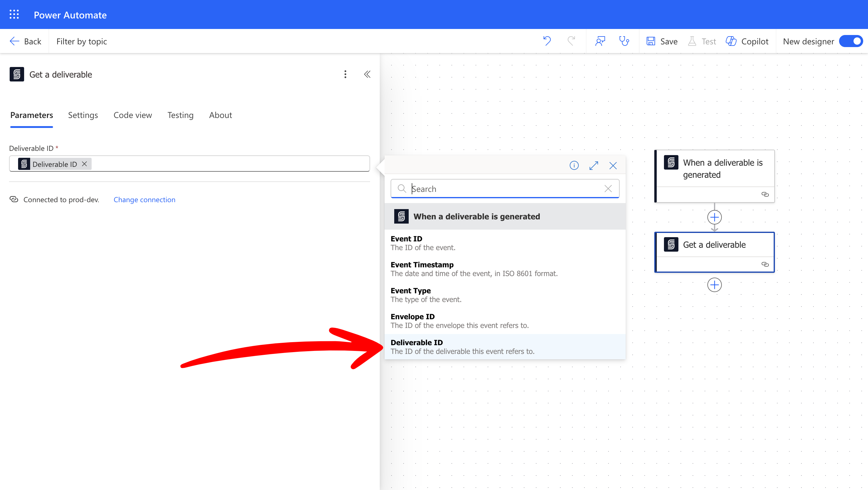Open the app launcher waffle icon
Image resolution: width=868 pixels, height=490 pixels.
click(x=14, y=14)
